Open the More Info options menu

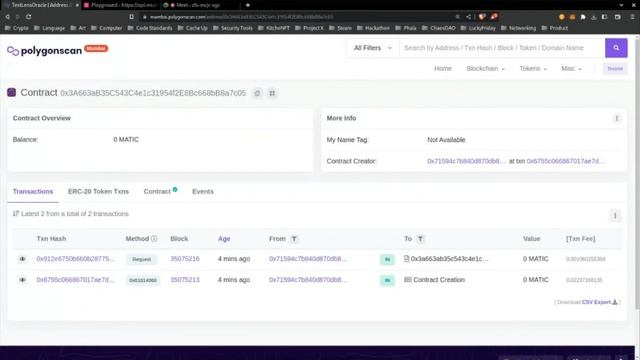pos(616,118)
